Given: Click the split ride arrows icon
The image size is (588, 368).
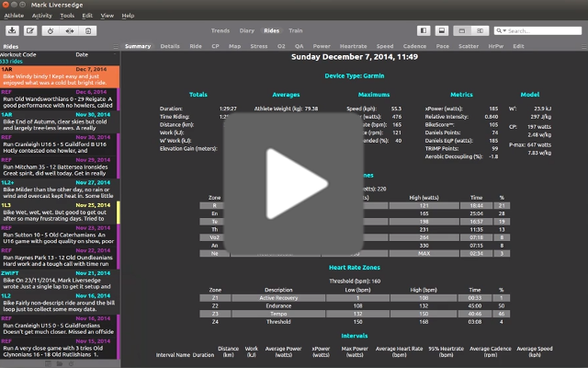Looking at the screenshot, I should 67,30.
